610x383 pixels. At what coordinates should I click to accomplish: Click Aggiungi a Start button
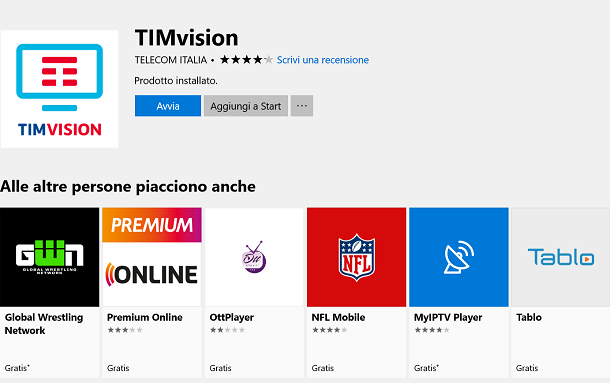point(245,106)
